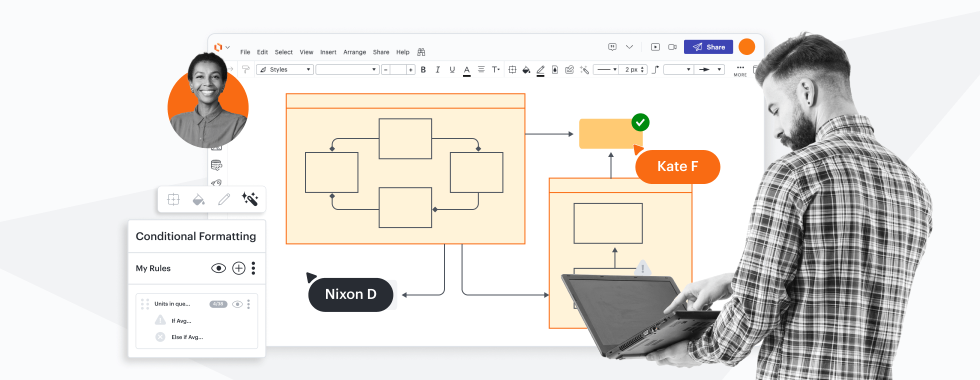This screenshot has height=380, width=980.
Task: Toggle underline text formatting
Action: tap(452, 70)
